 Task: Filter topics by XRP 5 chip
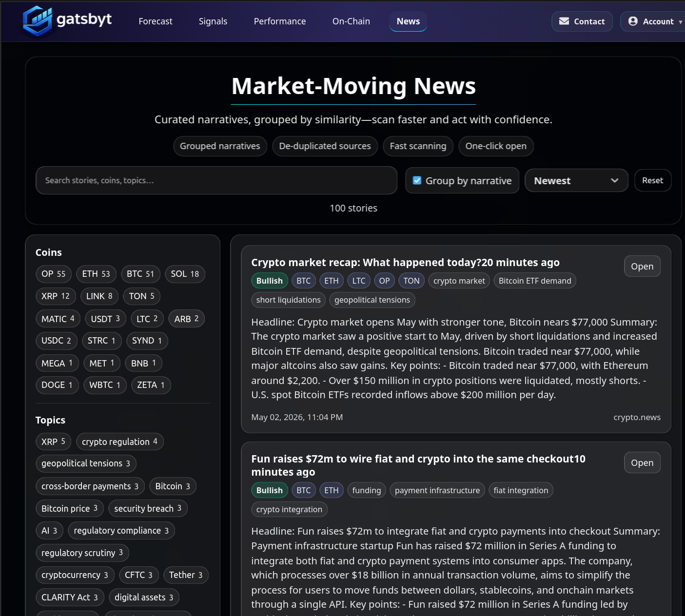(x=54, y=442)
